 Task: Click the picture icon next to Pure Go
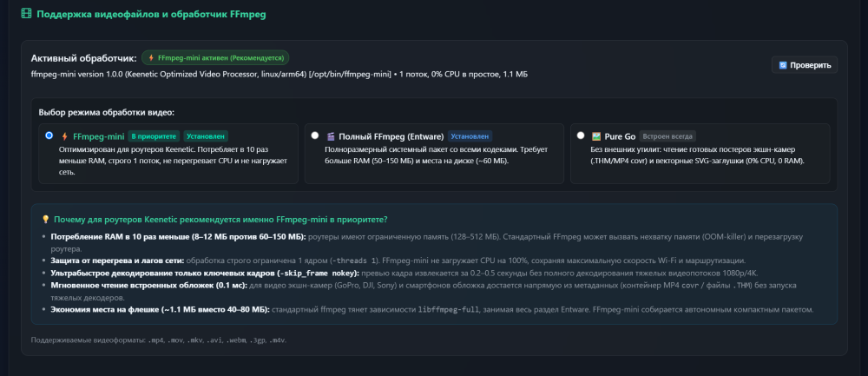(596, 136)
